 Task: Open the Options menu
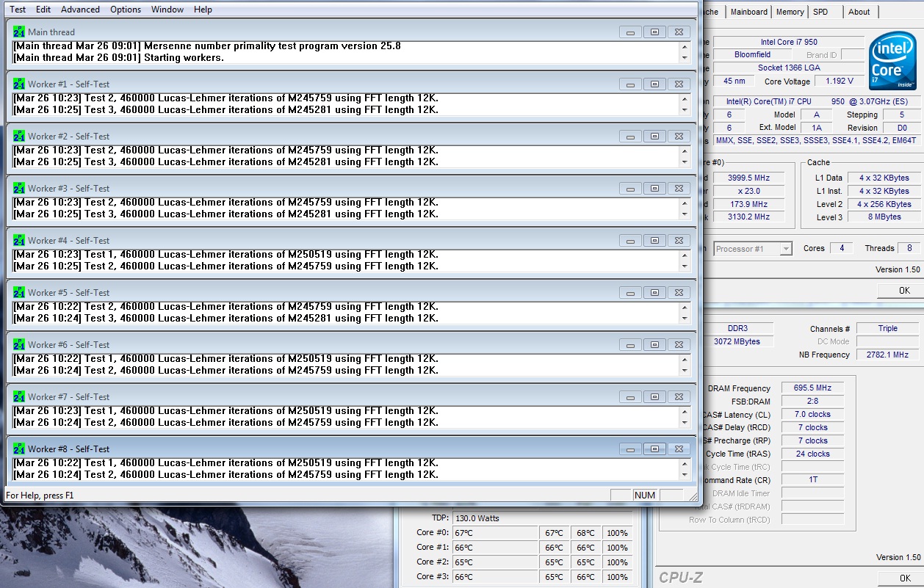(x=126, y=10)
